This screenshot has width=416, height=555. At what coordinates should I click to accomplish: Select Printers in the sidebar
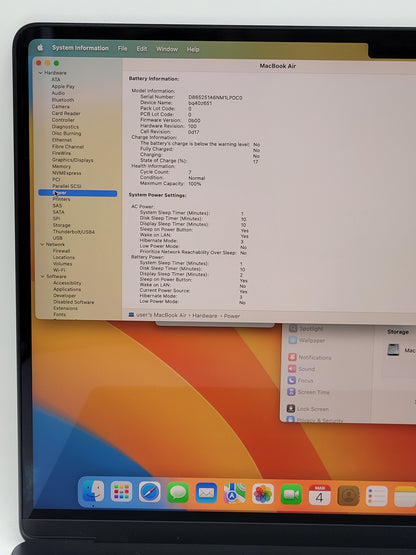click(x=61, y=199)
